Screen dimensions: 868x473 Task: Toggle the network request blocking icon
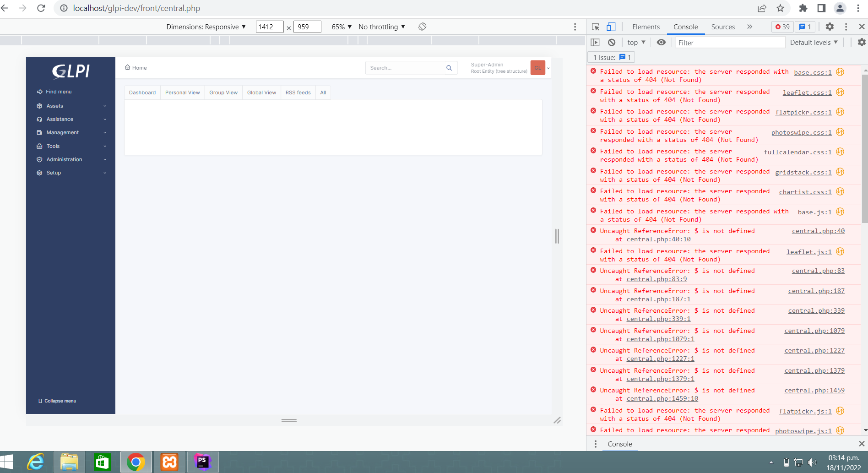[x=612, y=42]
